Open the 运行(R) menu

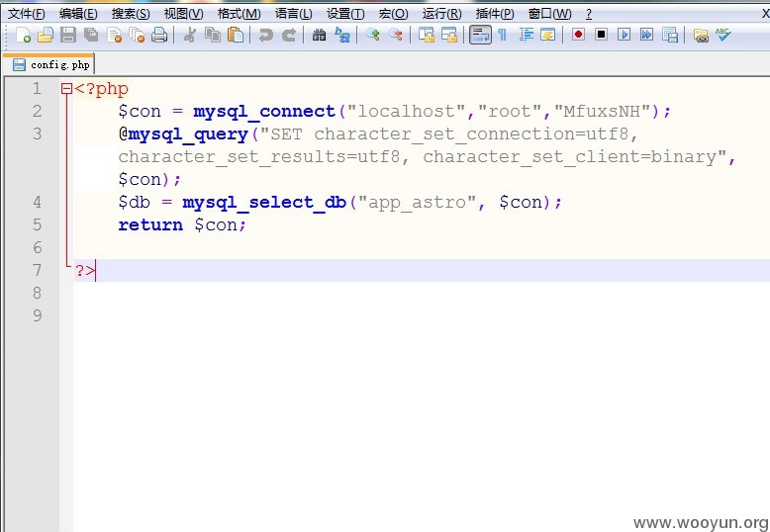(442, 14)
